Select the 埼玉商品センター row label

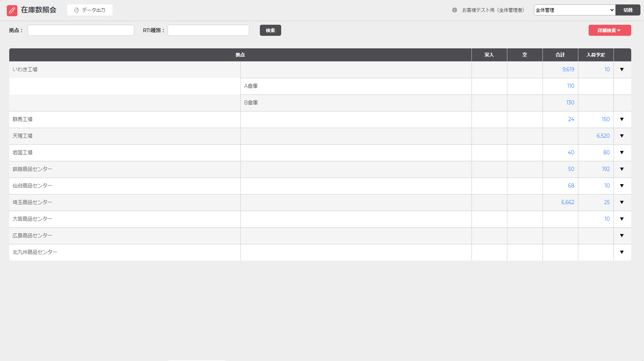[32, 202]
